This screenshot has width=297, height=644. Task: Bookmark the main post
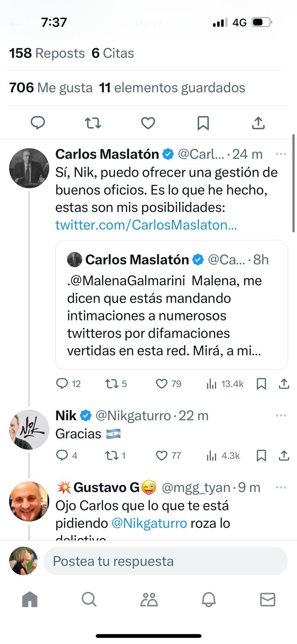tap(203, 123)
